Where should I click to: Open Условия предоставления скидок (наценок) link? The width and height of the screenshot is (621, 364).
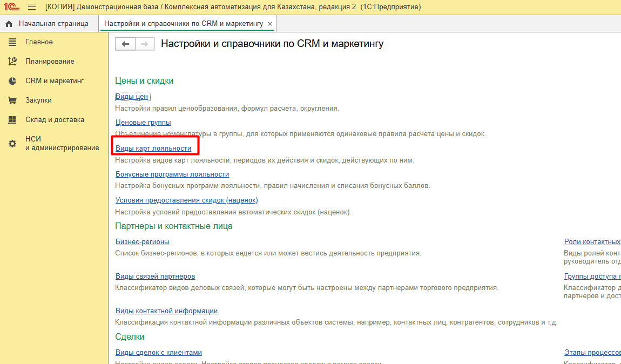coord(183,200)
